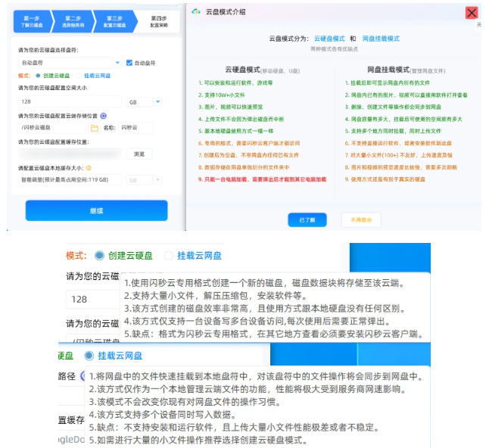Image resolution: width=486 pixels, height=448 pixels.
Task: Expand the 自动盘符 drive letter dropdown
Action: [117, 62]
